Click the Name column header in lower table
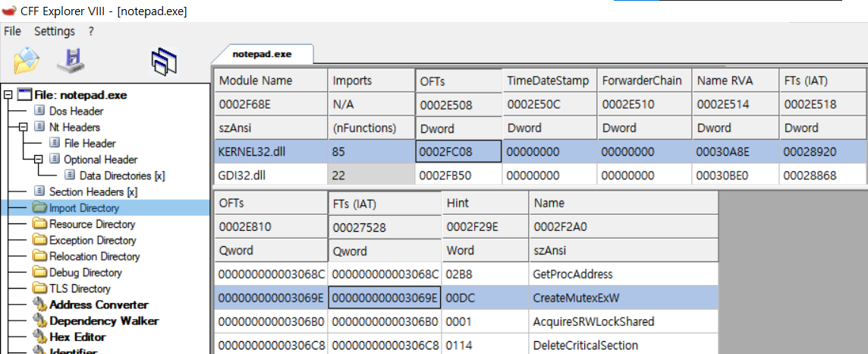Viewport: 868px width, 354px height. [624, 203]
